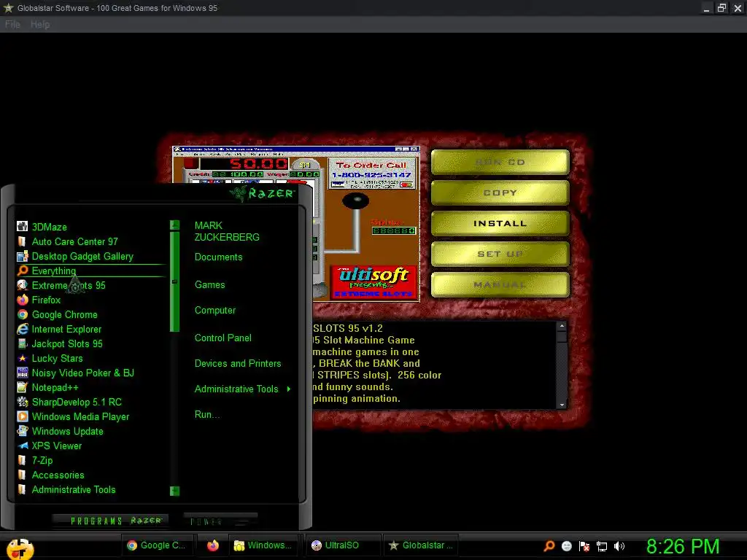
Task: Click Noisy Video Poker & BJ icon
Action: click(22, 373)
